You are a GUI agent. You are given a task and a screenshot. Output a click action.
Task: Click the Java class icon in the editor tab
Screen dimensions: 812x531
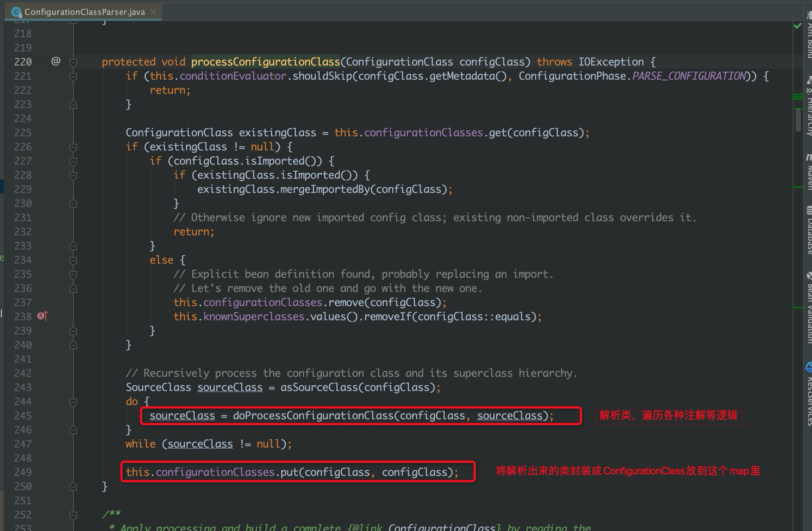point(16,12)
